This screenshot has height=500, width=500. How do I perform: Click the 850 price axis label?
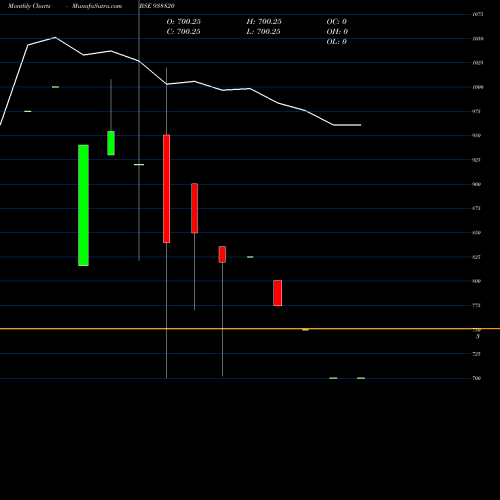click(476, 233)
